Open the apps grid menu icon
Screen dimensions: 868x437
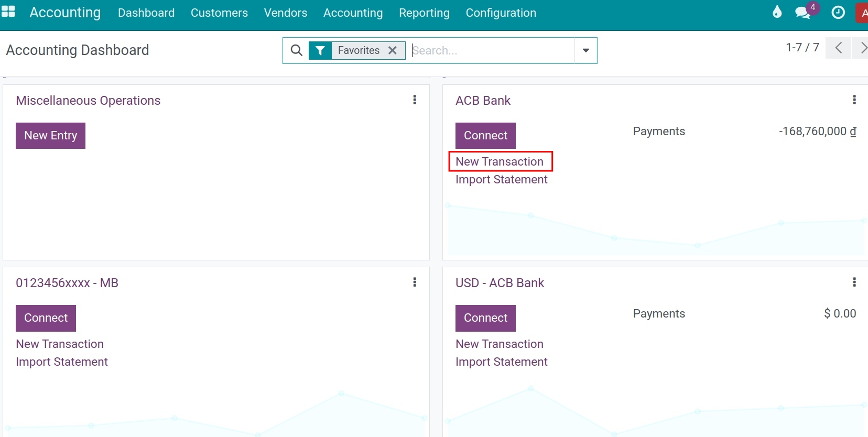pos(8,12)
